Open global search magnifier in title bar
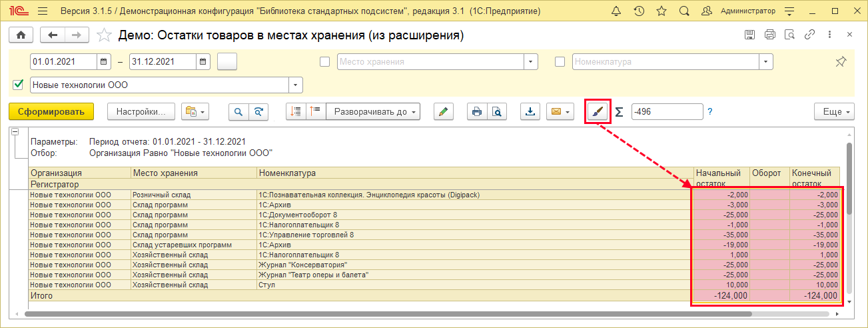The height and width of the screenshot is (328, 868). [683, 11]
